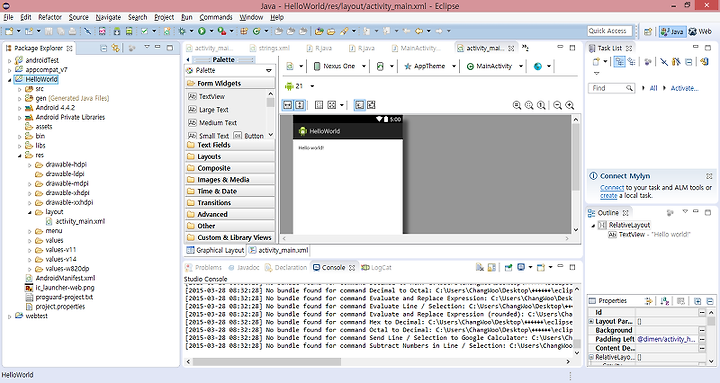Switch to the strings.xml editor tab
Image resolution: width=720 pixels, height=383 pixels.
tap(270, 48)
